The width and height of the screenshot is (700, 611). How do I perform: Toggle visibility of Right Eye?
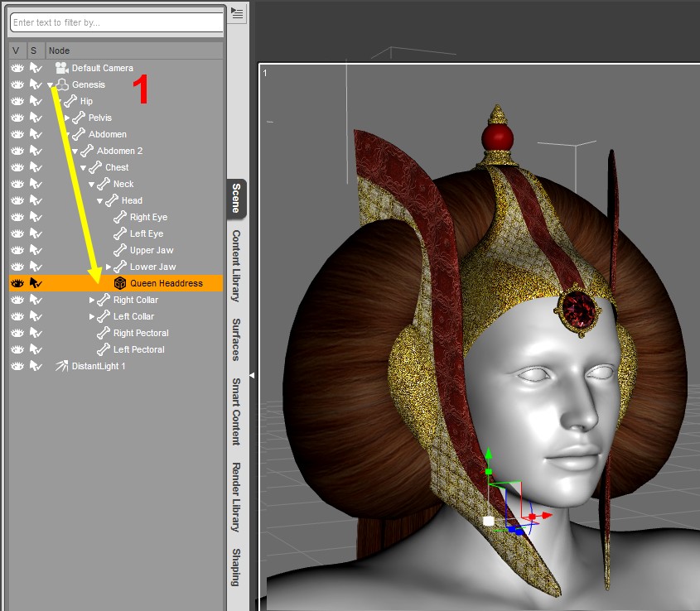pos(17,217)
